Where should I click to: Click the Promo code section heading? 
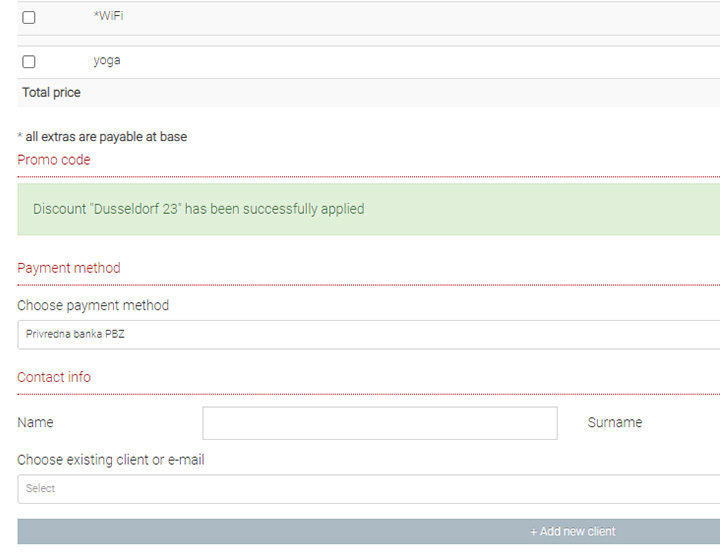(54, 160)
